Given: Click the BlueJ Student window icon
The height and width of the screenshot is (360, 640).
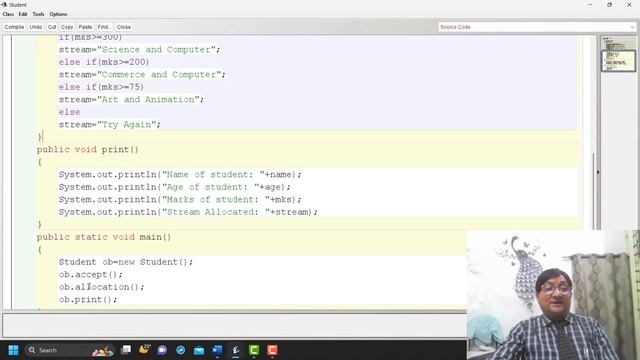Looking at the screenshot, I should [x=4, y=4].
